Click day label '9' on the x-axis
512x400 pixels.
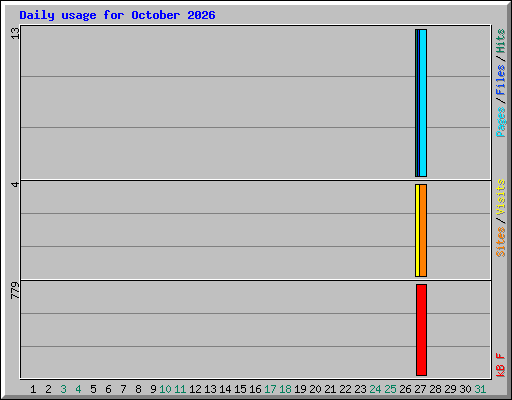pos(153,389)
